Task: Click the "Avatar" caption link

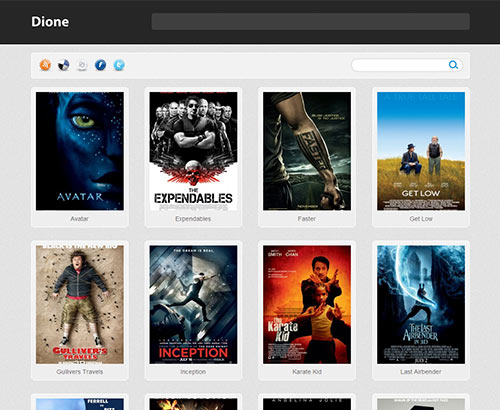Action: pos(79,219)
